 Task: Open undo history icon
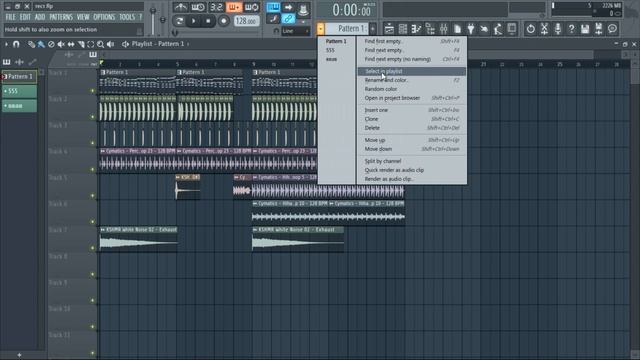[x=530, y=29]
